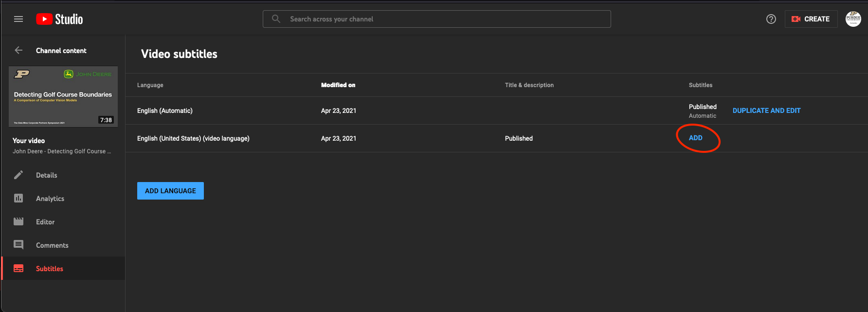Click the search magnifier icon
Viewport: 868px width, 312px height.
click(276, 19)
